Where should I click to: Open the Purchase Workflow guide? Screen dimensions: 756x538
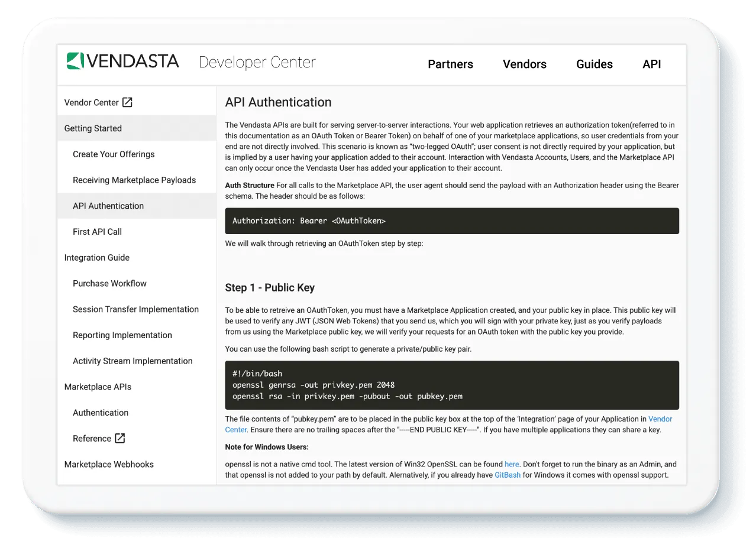click(109, 283)
